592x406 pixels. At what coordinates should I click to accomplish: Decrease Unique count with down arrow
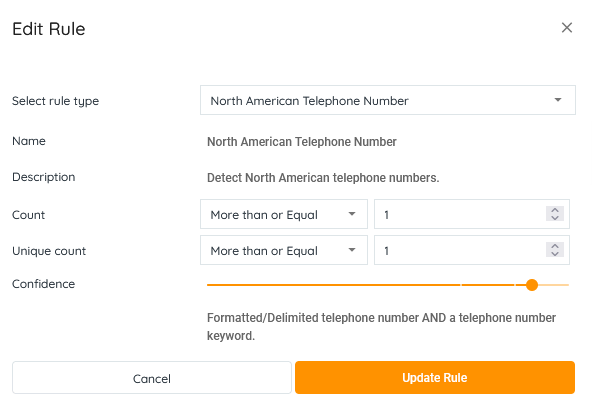pyautogui.click(x=555, y=254)
